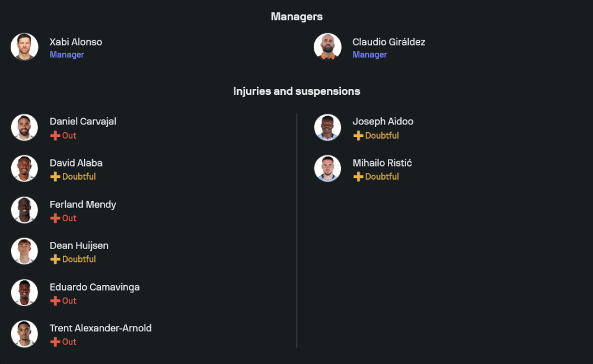Open Claudio Giráldez's name link
Viewport: 593px width, 364px height.
pyautogui.click(x=388, y=42)
